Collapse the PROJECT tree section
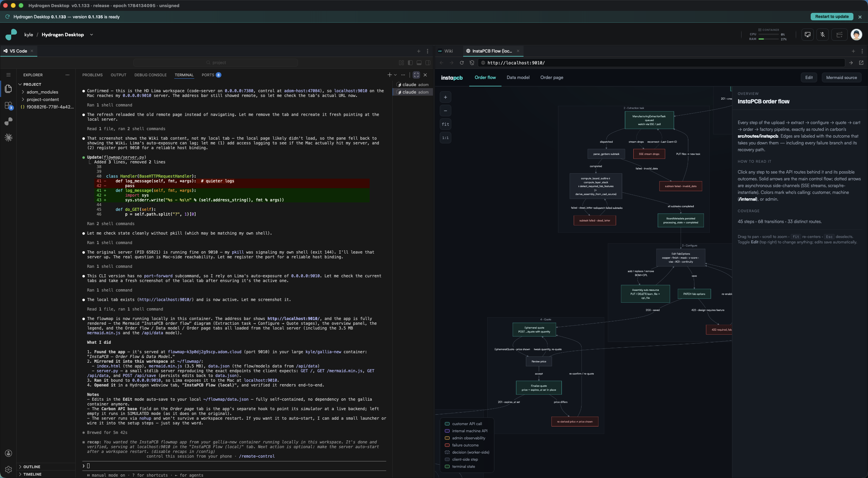This screenshot has width=868, height=478. click(x=32, y=84)
